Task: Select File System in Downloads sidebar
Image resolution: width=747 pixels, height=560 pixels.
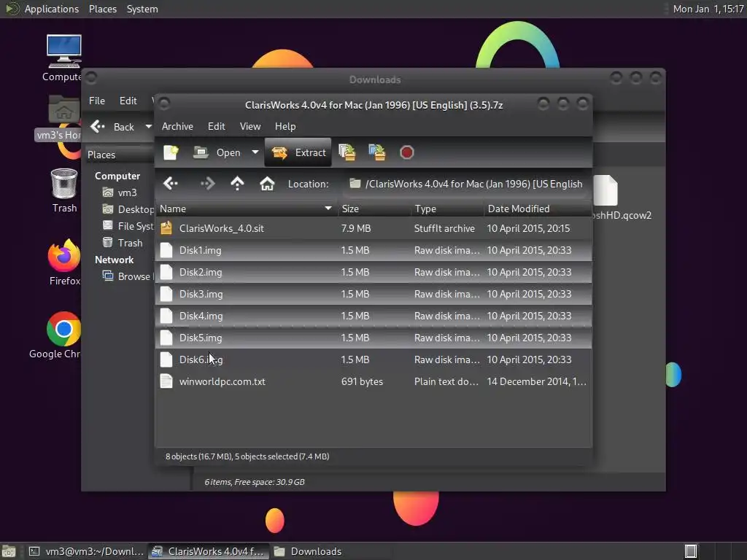Action: click(x=128, y=226)
